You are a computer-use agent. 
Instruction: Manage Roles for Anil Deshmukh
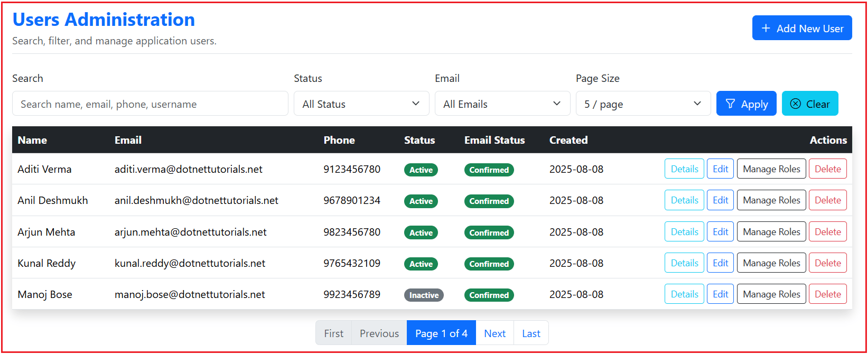[771, 200]
